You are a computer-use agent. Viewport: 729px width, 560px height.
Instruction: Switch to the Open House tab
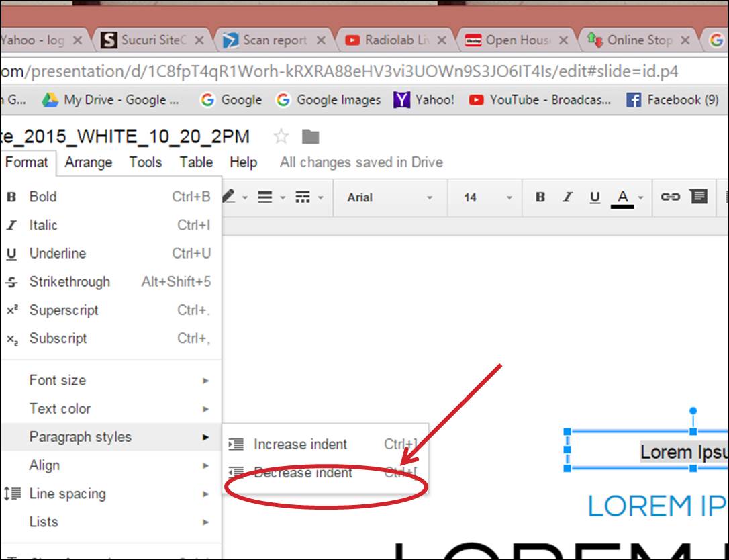[518, 40]
